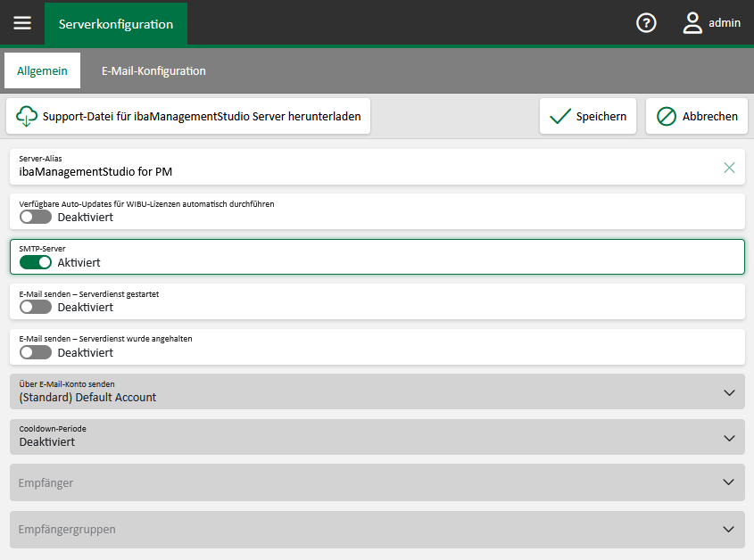
Task: Select the Serverkonfiguration header tab
Action: click(116, 24)
